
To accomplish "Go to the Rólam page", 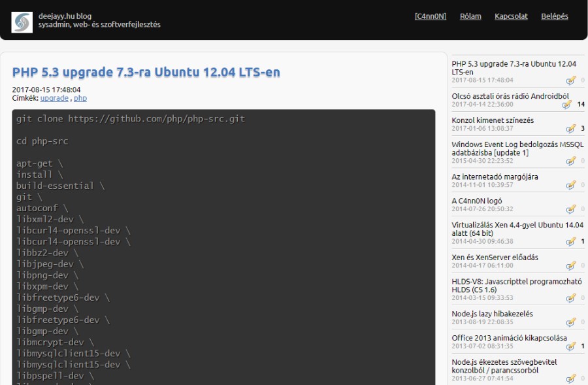I will [470, 16].
